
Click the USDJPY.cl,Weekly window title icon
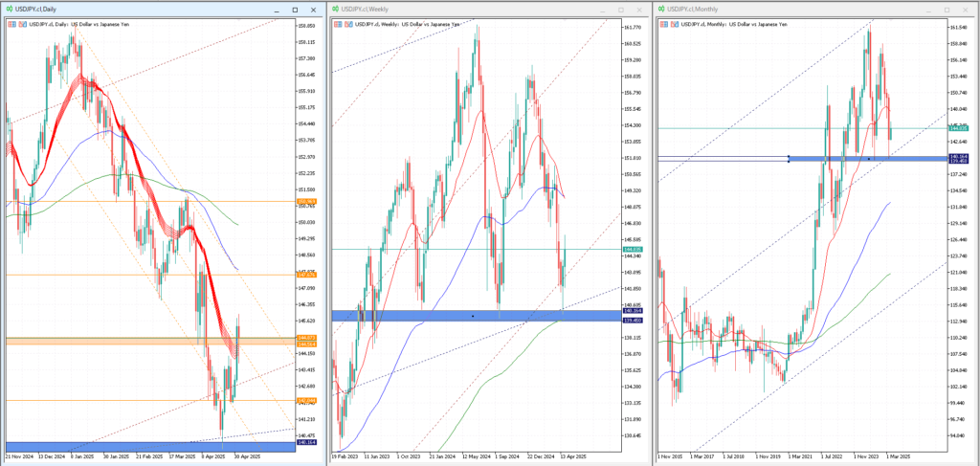point(336,10)
